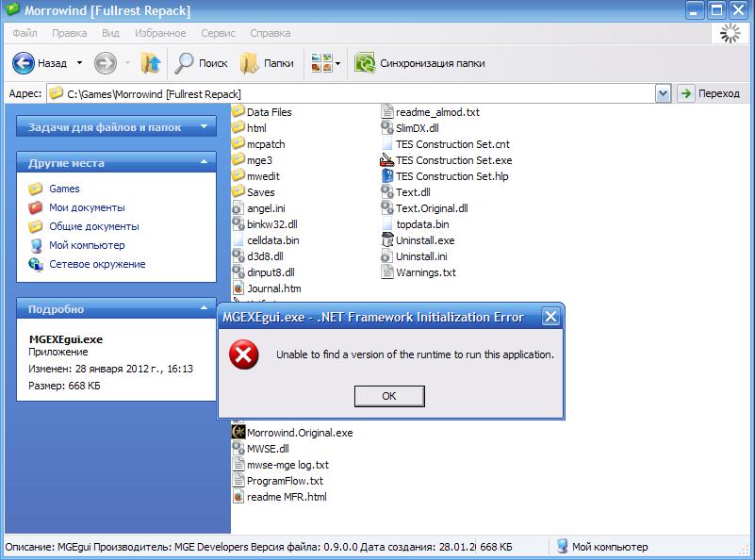Select TES Construction Set.exe icon
This screenshot has height=560, width=755.
pyautogui.click(x=387, y=160)
